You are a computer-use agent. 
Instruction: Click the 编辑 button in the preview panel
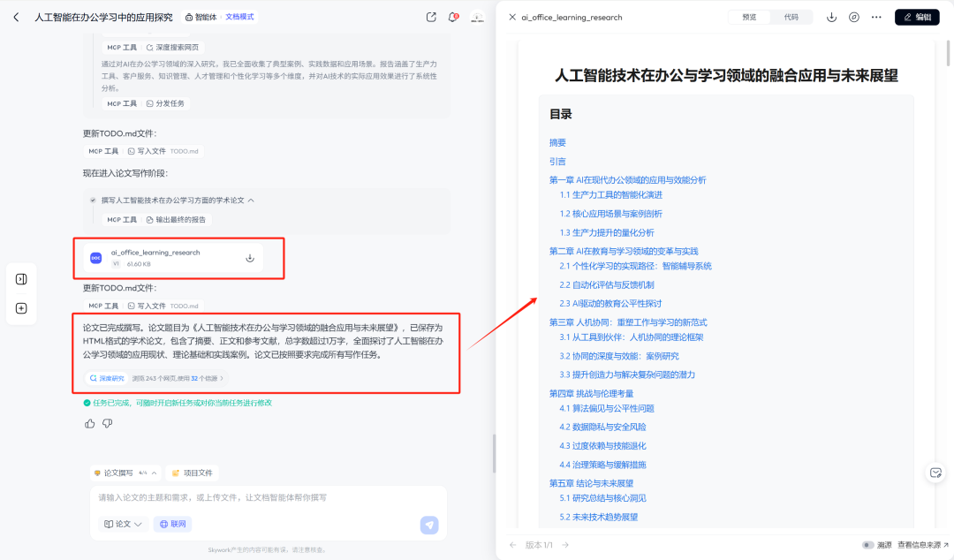[x=917, y=16]
